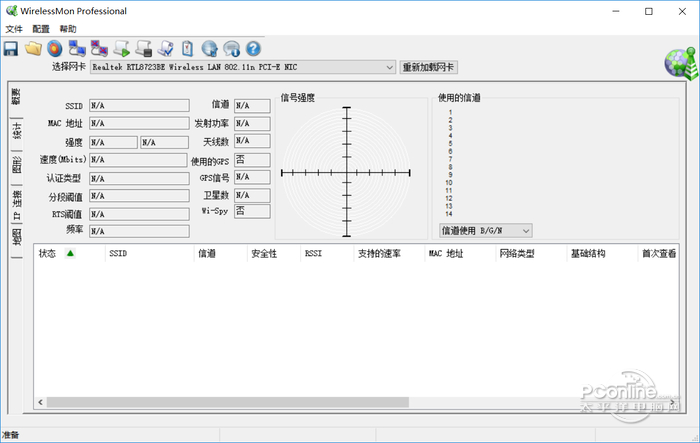Minimize the WirelessMon Professional window
The height and width of the screenshot is (443, 700).
[x=616, y=11]
